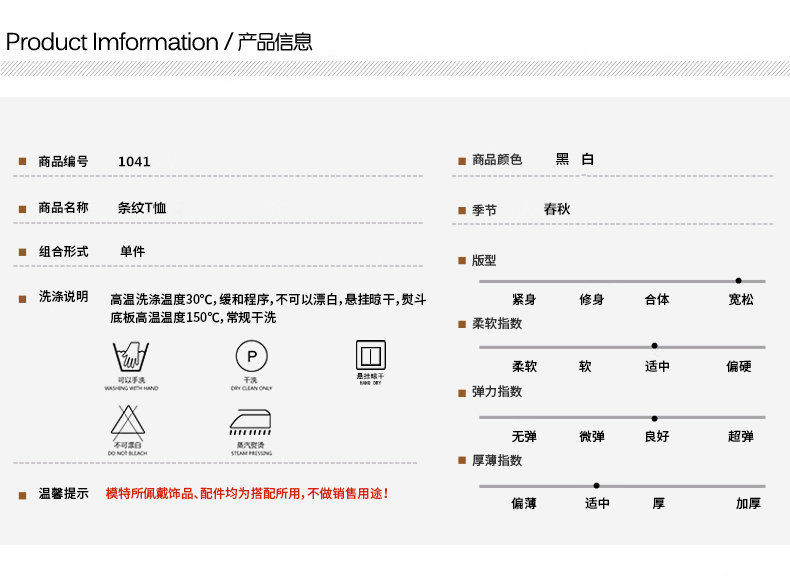Click the thickness label 厚
This screenshot has height=584, width=790.
(x=659, y=503)
